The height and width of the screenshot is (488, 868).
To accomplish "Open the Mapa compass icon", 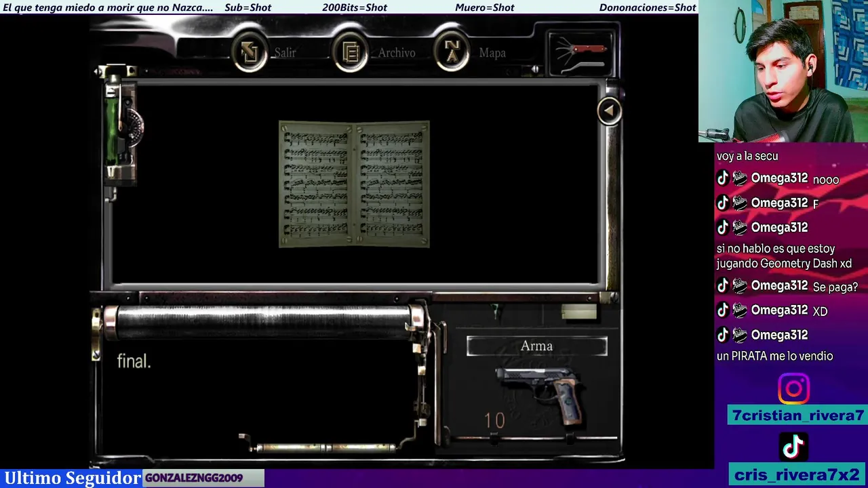I will [x=452, y=52].
